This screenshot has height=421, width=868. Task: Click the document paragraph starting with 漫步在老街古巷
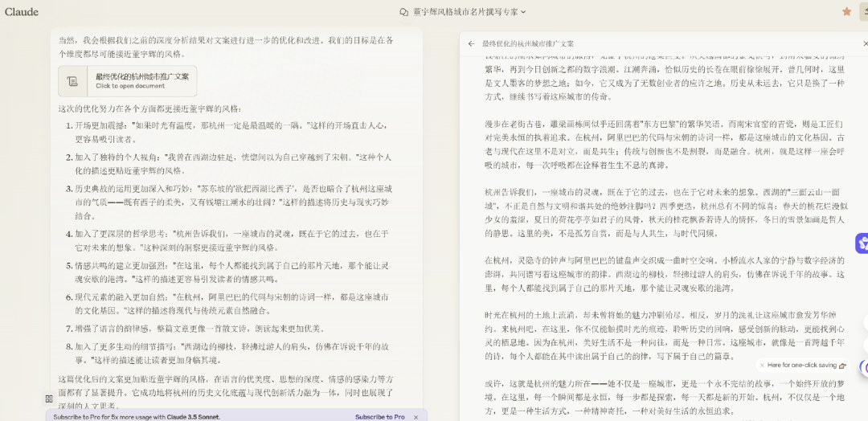tap(665, 145)
